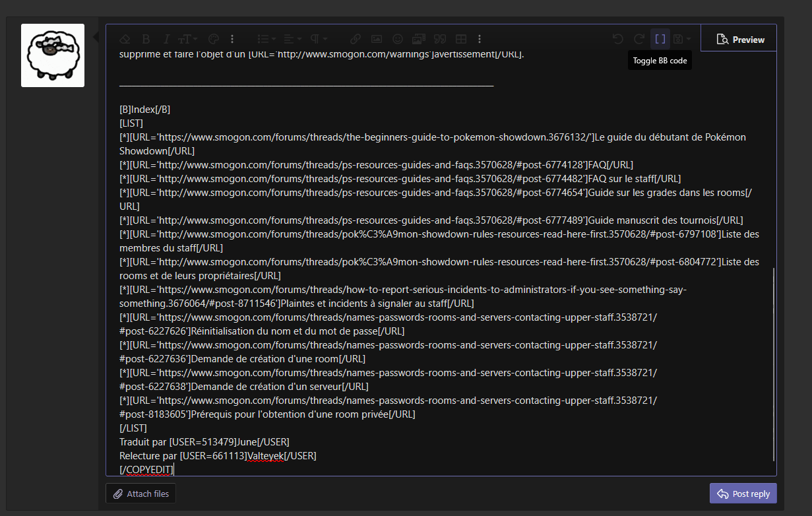Click the Insert link icon
Image resolution: width=812 pixels, height=516 pixels.
355,39
